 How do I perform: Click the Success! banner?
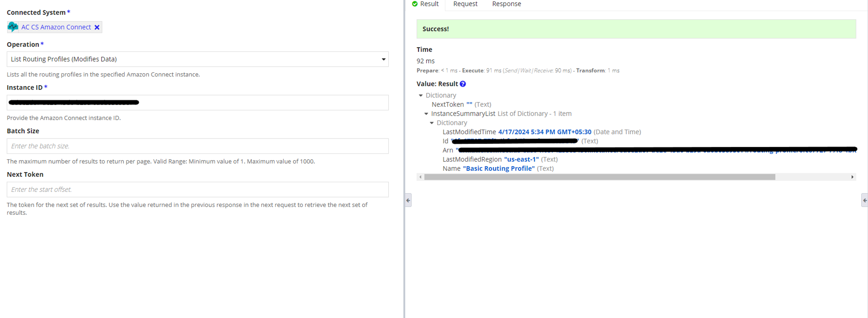pos(636,29)
